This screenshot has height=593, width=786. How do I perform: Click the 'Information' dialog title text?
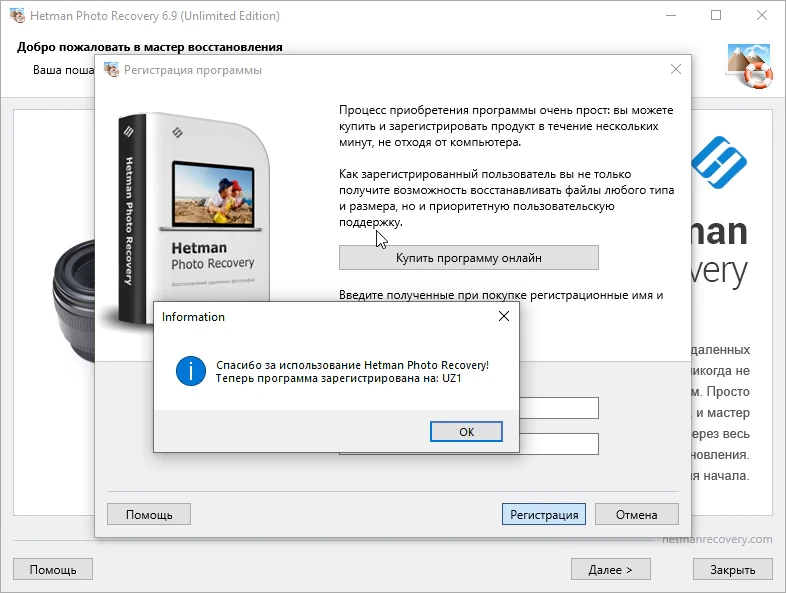coord(193,317)
